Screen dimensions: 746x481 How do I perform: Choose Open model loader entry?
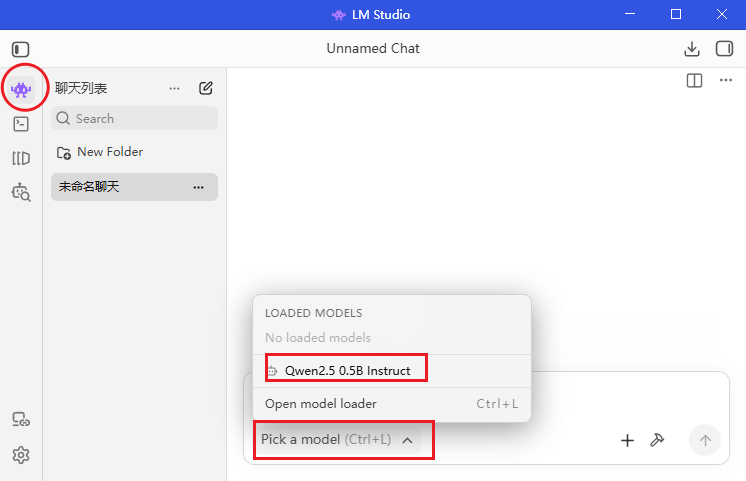point(392,404)
